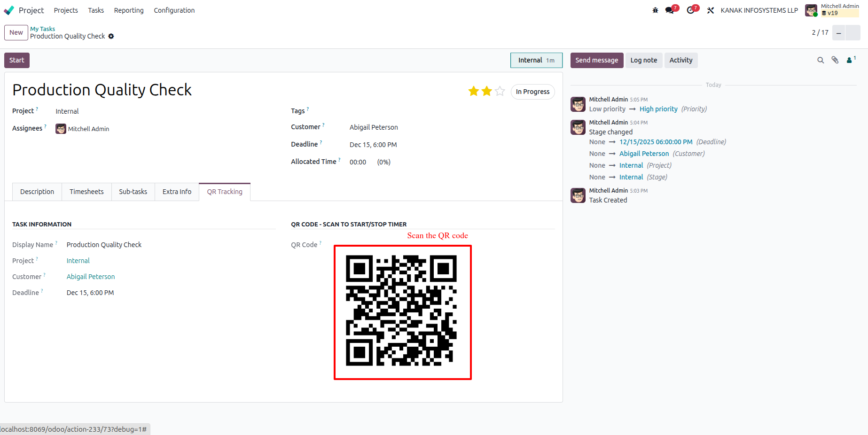Image resolution: width=868 pixels, height=435 pixels.
Task: Click the assignee avatar of Mitchell Admin
Action: tap(61, 129)
